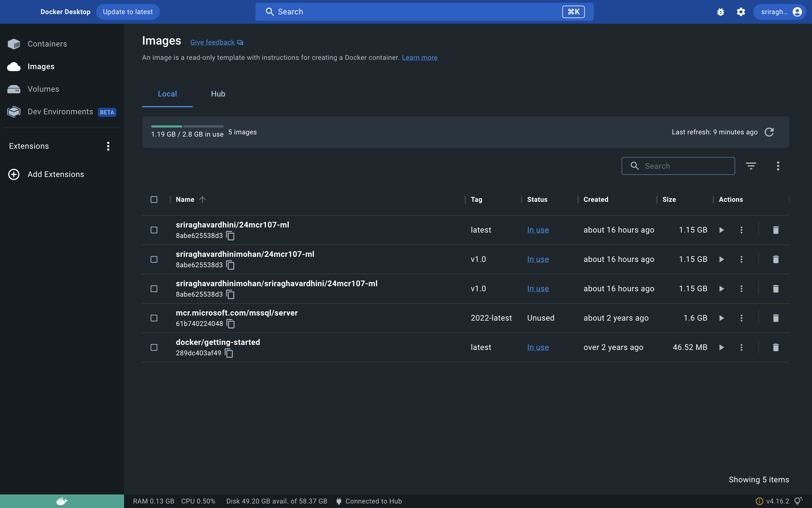
Task: Click the top global Search bar
Action: (424, 12)
